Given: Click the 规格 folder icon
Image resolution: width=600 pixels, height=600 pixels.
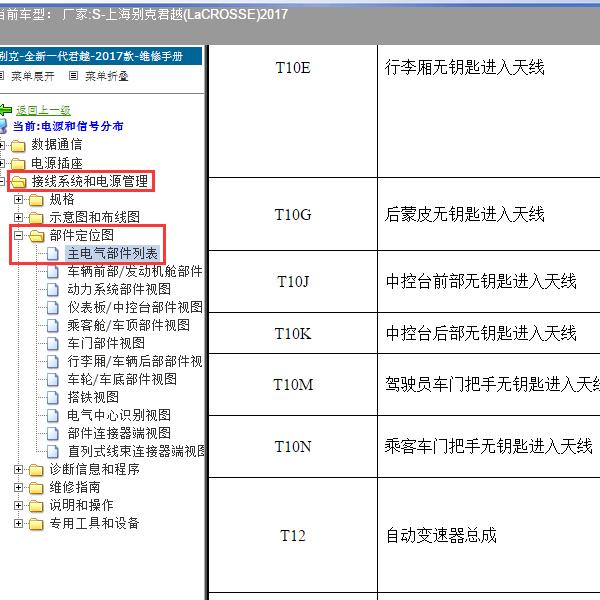Looking at the screenshot, I should point(36,200).
